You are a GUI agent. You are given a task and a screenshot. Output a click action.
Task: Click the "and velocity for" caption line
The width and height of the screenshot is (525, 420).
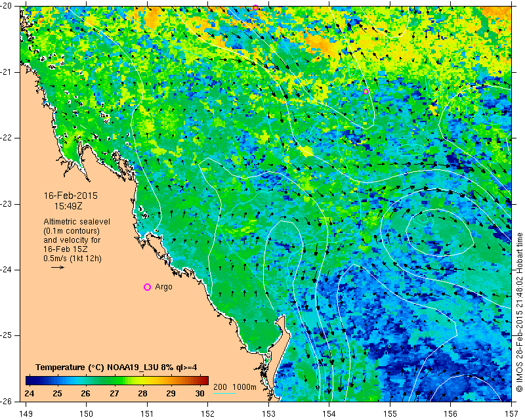click(x=72, y=240)
